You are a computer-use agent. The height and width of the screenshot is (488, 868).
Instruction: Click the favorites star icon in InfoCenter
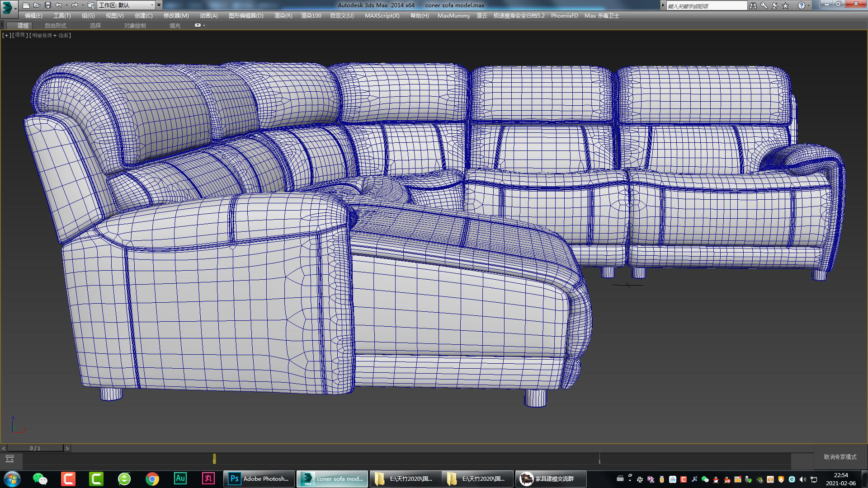(x=785, y=5)
